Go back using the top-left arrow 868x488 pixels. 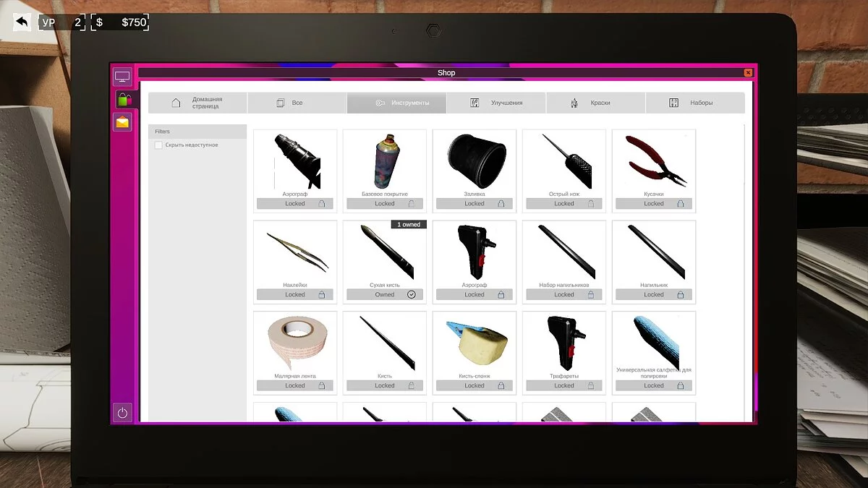(22, 22)
